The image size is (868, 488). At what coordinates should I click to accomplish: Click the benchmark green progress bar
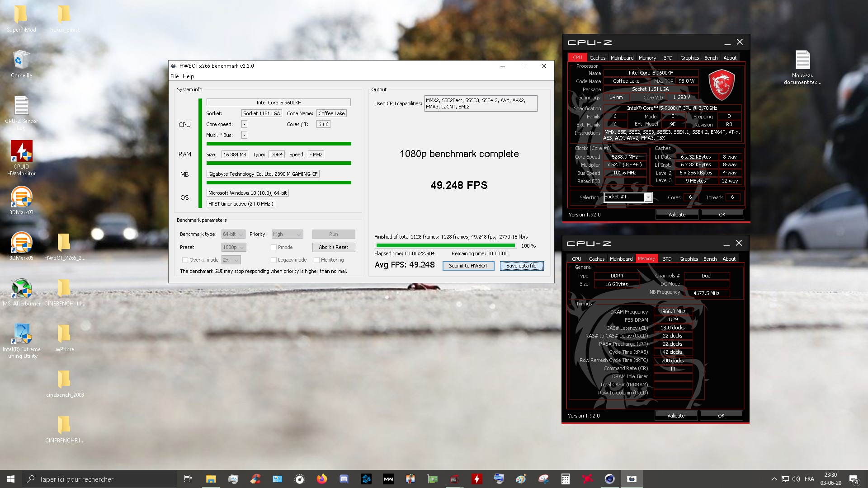pyautogui.click(x=446, y=246)
